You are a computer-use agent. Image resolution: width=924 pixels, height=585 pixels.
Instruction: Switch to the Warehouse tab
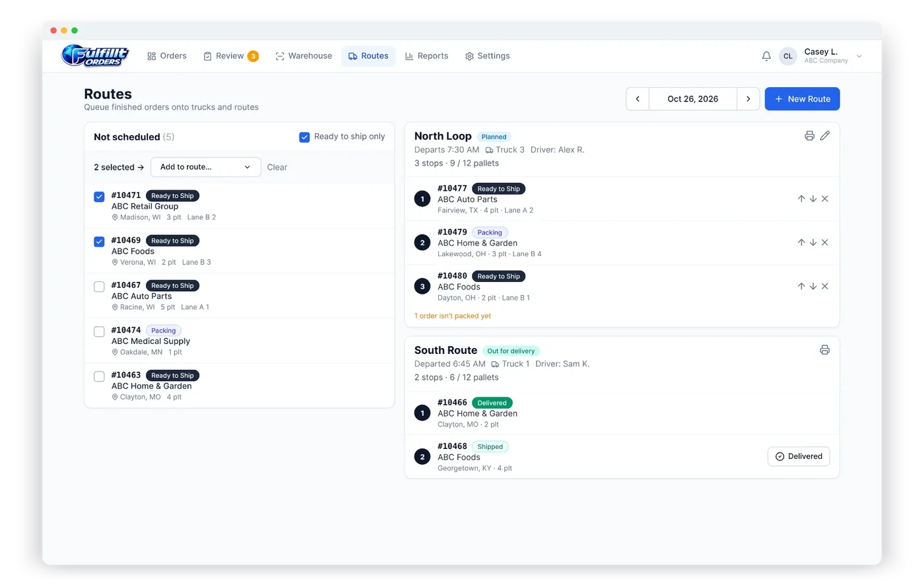pos(304,56)
